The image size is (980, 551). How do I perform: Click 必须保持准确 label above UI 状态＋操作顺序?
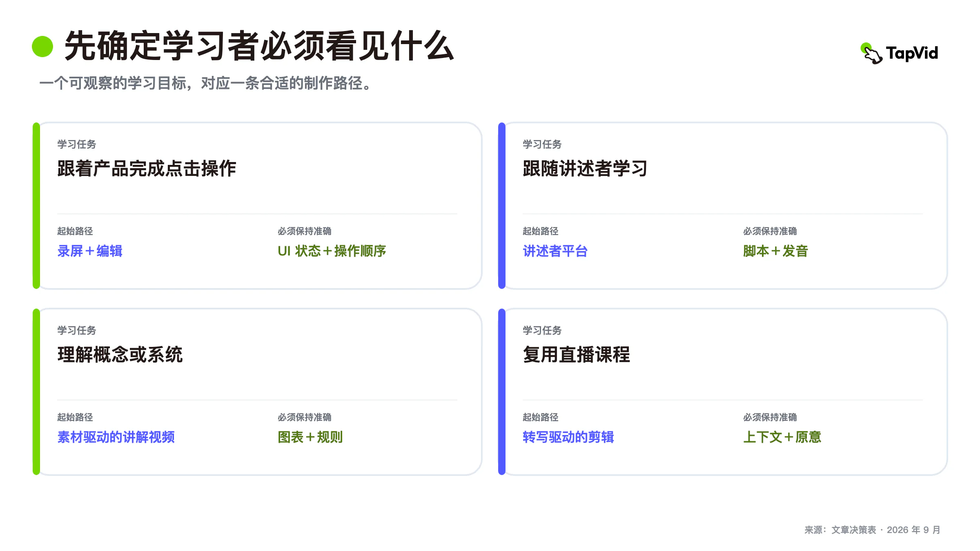pos(305,231)
